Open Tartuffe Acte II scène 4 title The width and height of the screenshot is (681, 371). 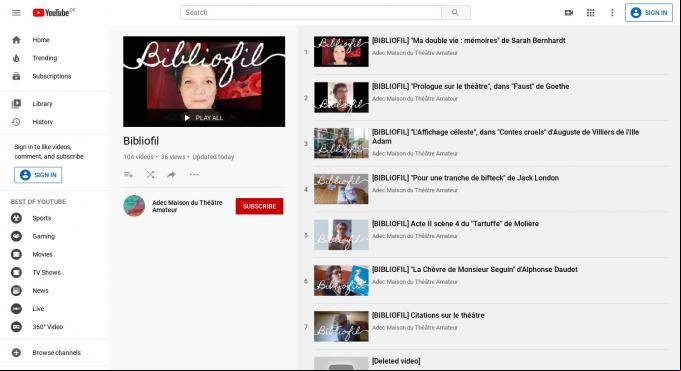click(x=455, y=224)
